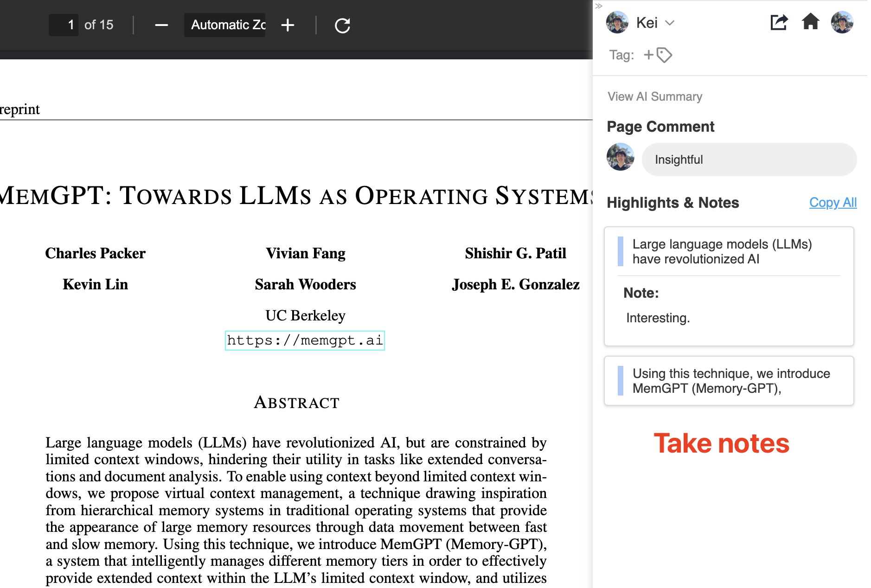Viewport: 871px width, 588px height.
Task: Click author name Shishir G. Patil
Action: [x=516, y=253]
